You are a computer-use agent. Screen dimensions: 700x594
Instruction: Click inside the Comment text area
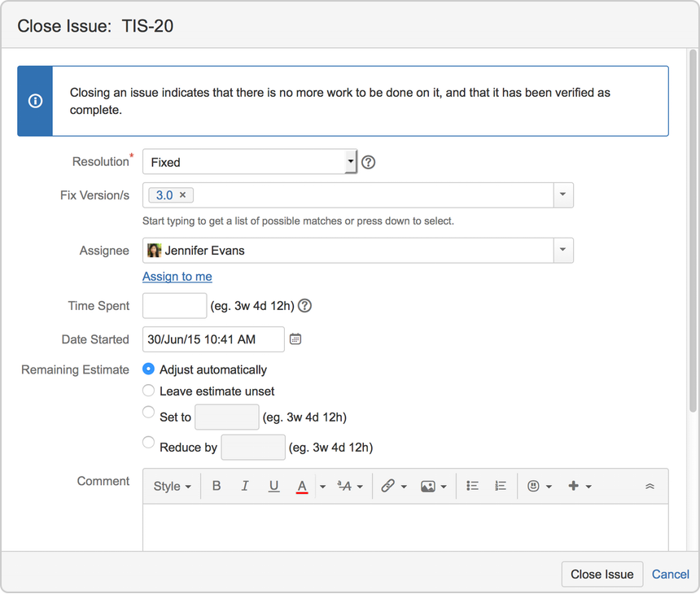[405, 528]
